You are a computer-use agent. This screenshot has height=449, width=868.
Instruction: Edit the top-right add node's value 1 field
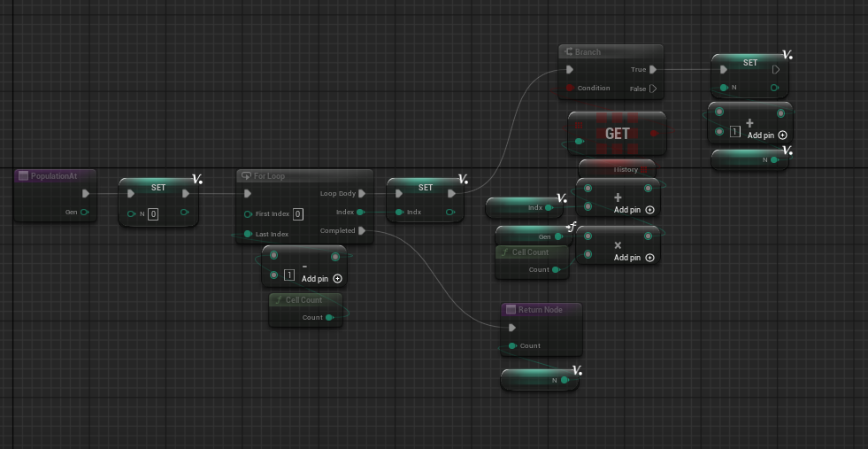click(x=735, y=132)
